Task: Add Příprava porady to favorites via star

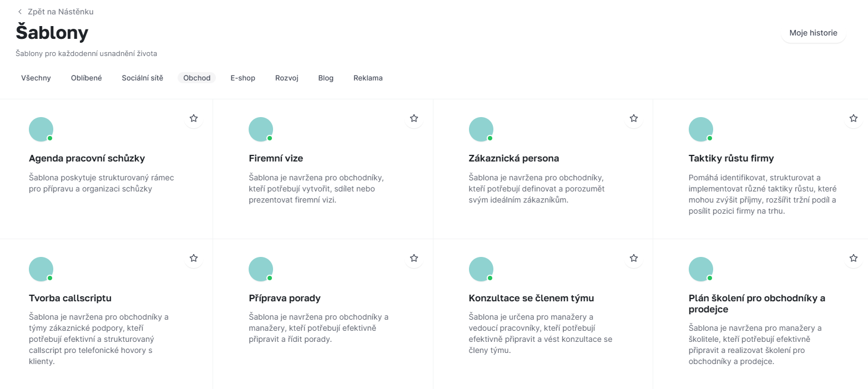Action: pyautogui.click(x=414, y=258)
